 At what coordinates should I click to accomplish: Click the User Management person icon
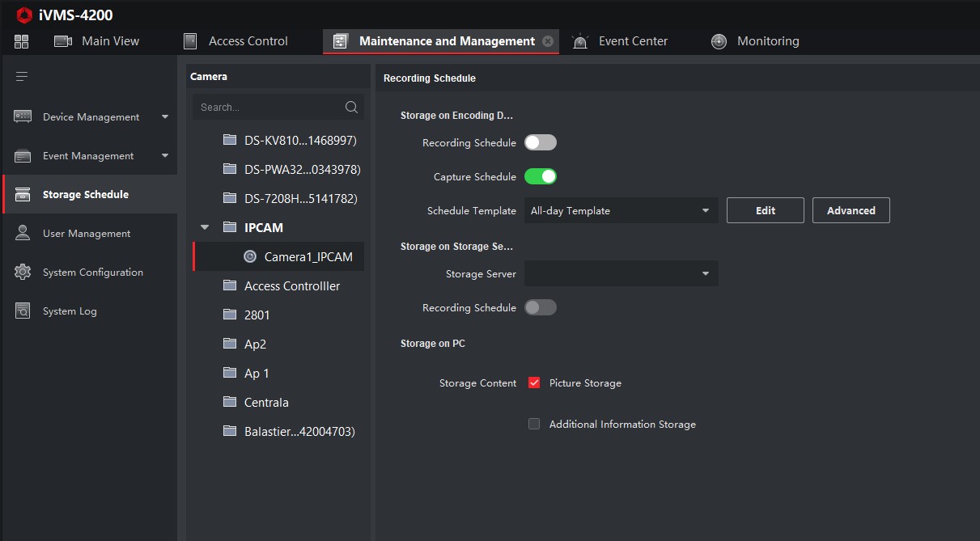tap(23, 234)
